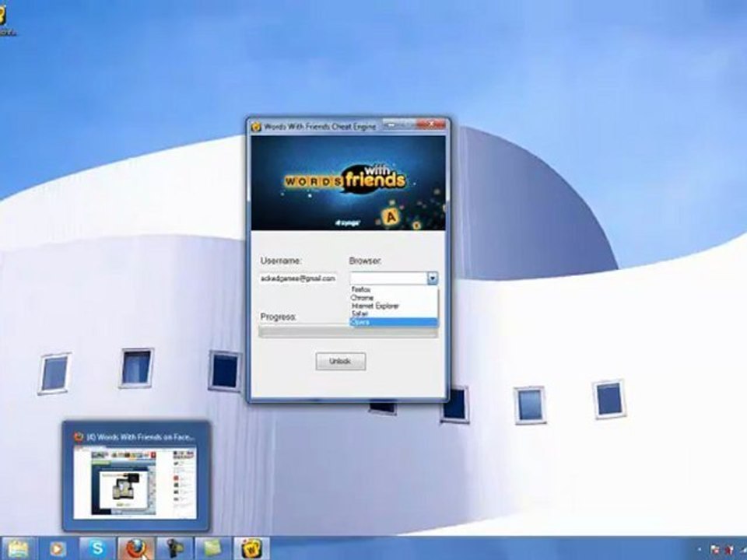
Task: Open the file explorer taskbar icon
Action: (18, 549)
